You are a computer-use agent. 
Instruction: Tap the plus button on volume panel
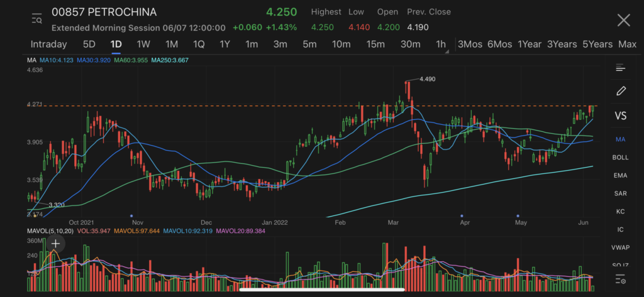[x=55, y=244]
